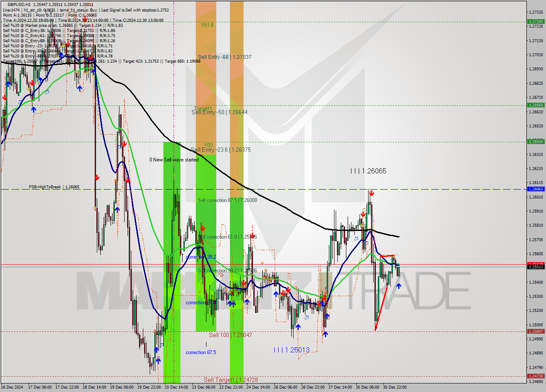Click the '| | | 1.25013' low marker text

pyautogui.click(x=291, y=350)
